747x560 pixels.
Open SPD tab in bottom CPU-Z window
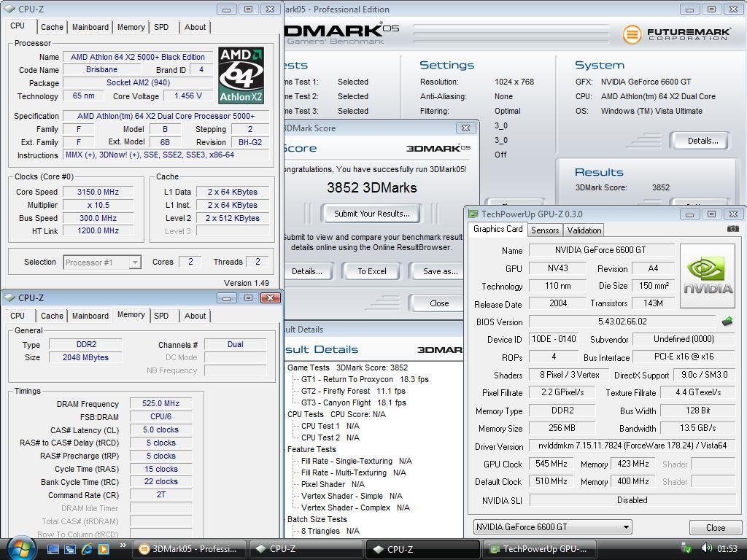161,316
